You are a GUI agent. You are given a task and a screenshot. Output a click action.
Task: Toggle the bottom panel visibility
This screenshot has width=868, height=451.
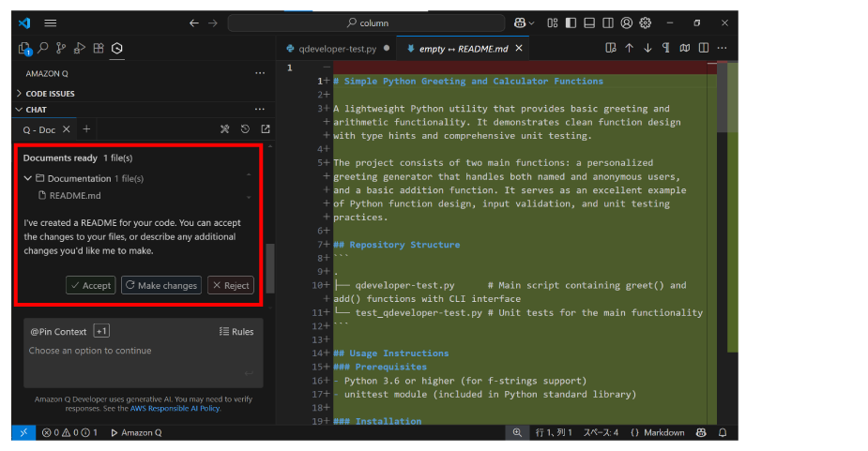tap(589, 23)
